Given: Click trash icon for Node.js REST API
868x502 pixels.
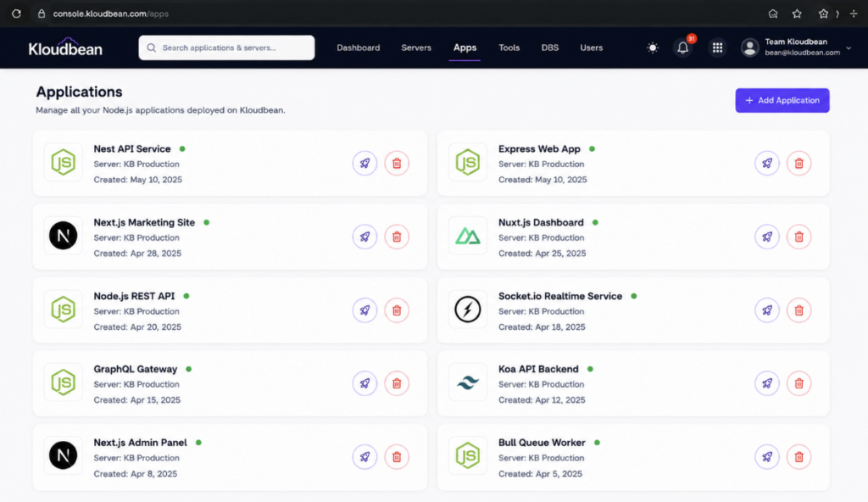Looking at the screenshot, I should point(397,310).
